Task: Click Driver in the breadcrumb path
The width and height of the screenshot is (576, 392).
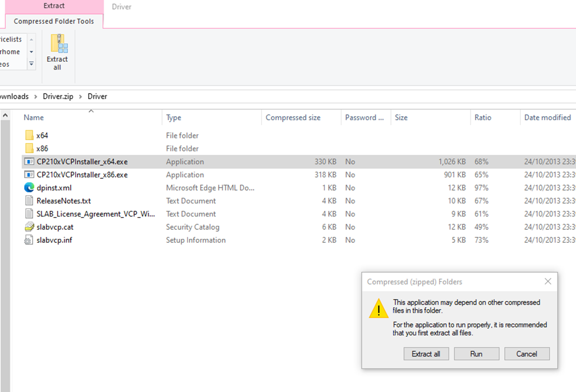Action: [98, 96]
